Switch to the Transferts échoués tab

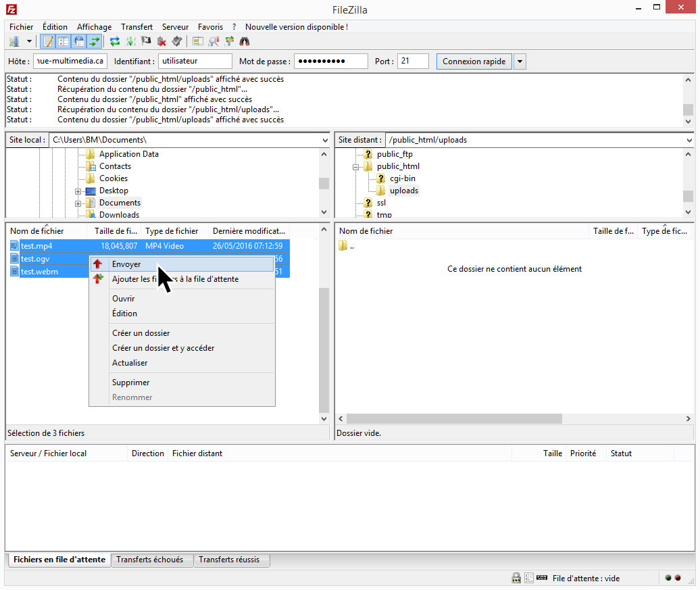149,560
